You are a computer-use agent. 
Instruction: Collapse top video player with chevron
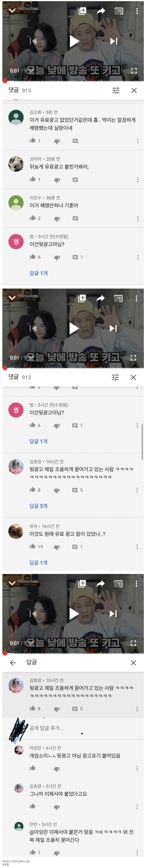pyautogui.click(x=12, y=11)
